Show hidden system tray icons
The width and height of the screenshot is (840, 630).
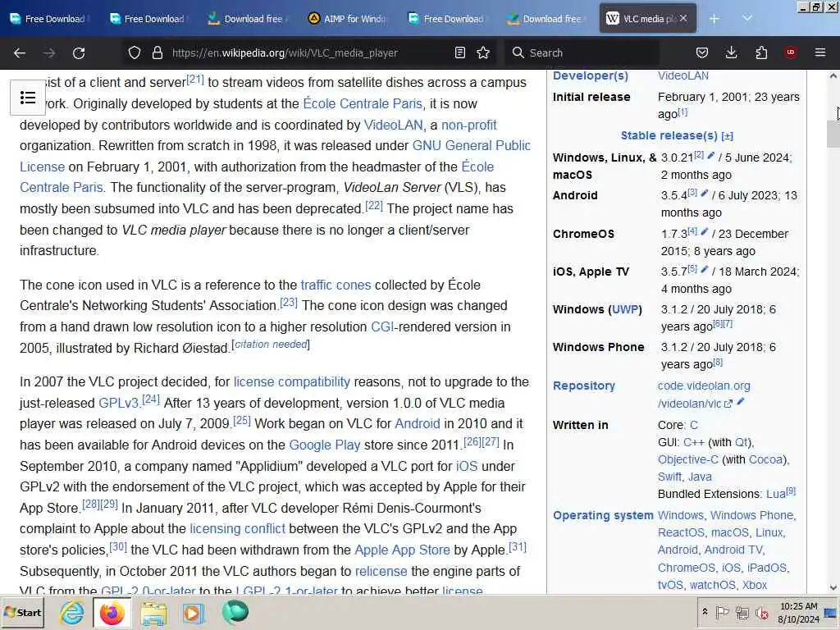[705, 612]
